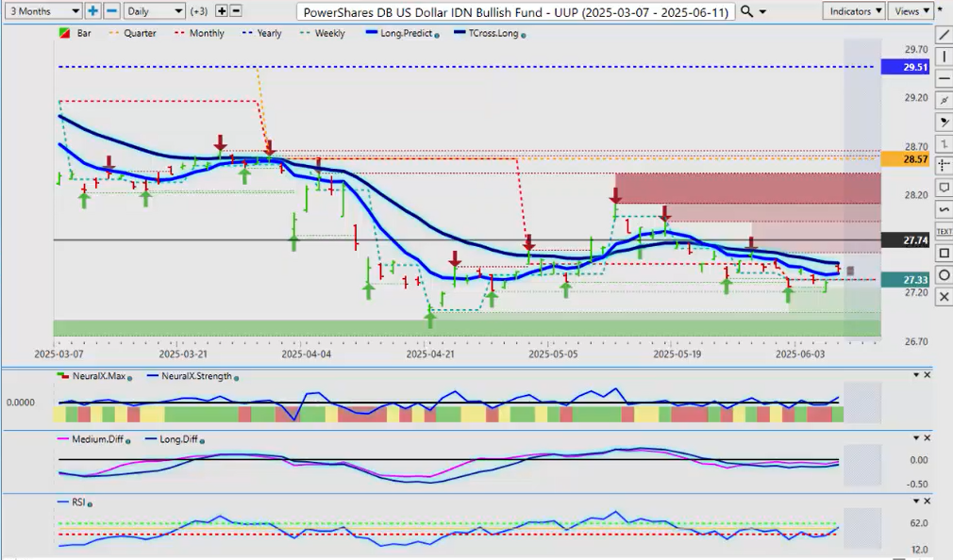Click the blue plus zoom-in button
The image size is (953, 560).
point(92,11)
